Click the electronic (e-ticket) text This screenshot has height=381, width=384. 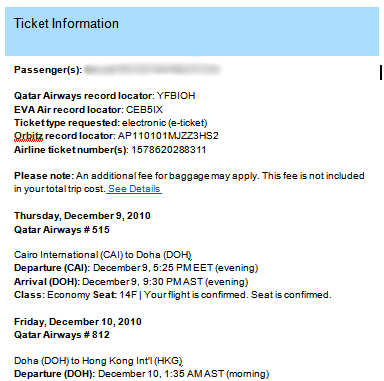click(165, 123)
